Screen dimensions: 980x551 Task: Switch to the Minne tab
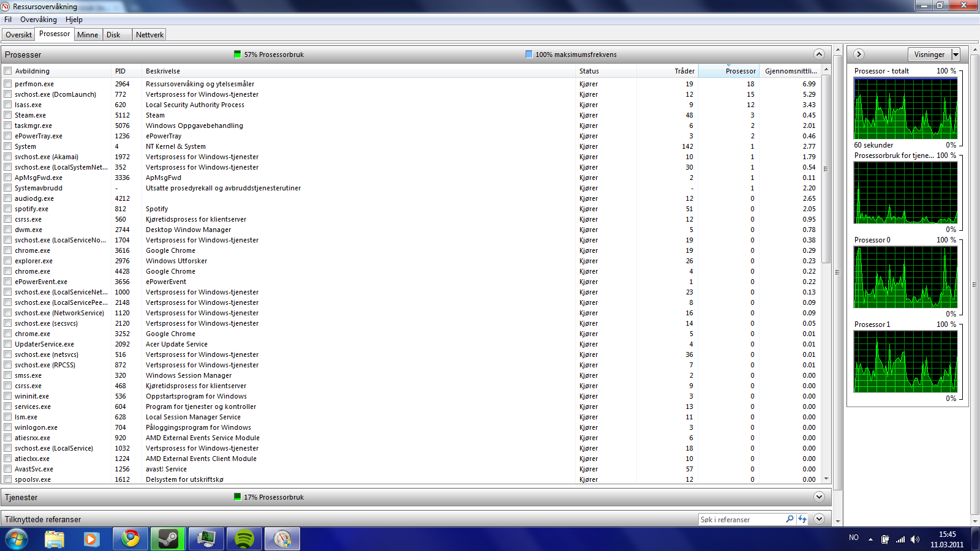88,35
